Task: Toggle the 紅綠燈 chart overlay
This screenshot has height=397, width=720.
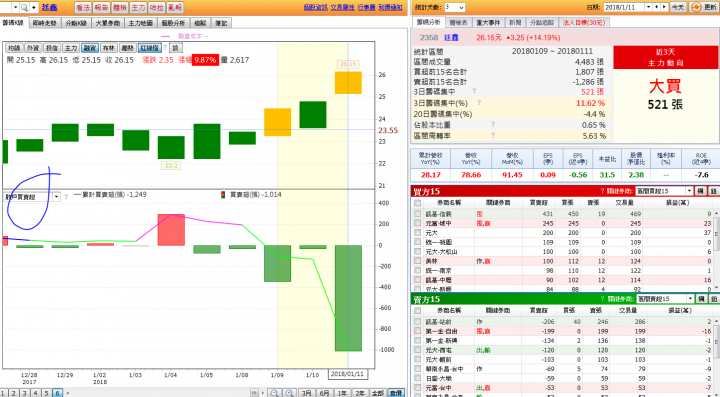Action: click(x=150, y=48)
